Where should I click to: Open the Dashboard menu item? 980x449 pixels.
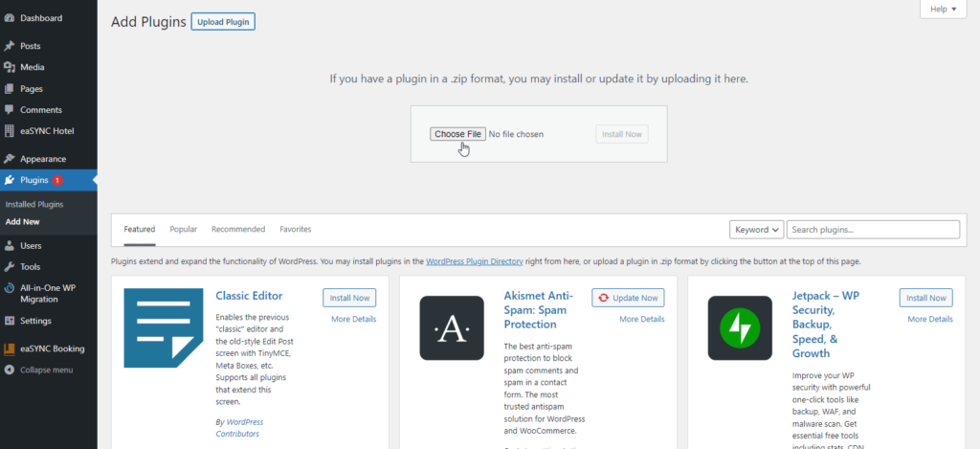point(49,18)
